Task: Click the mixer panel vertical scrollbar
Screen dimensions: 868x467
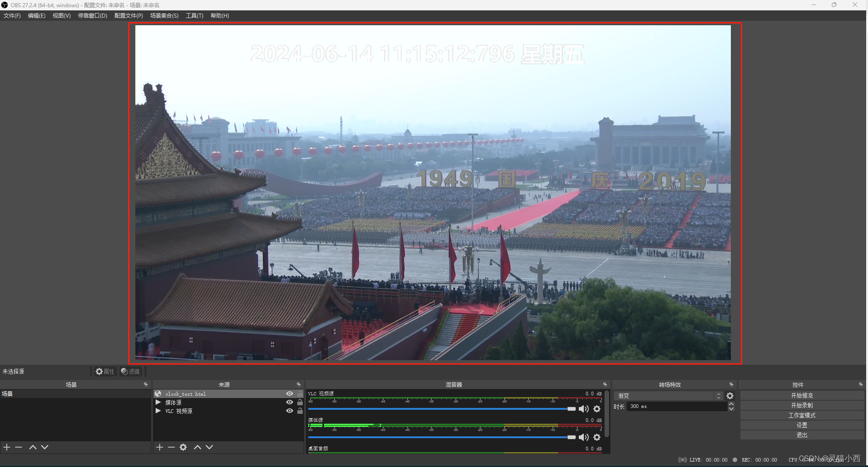Action: click(x=607, y=414)
